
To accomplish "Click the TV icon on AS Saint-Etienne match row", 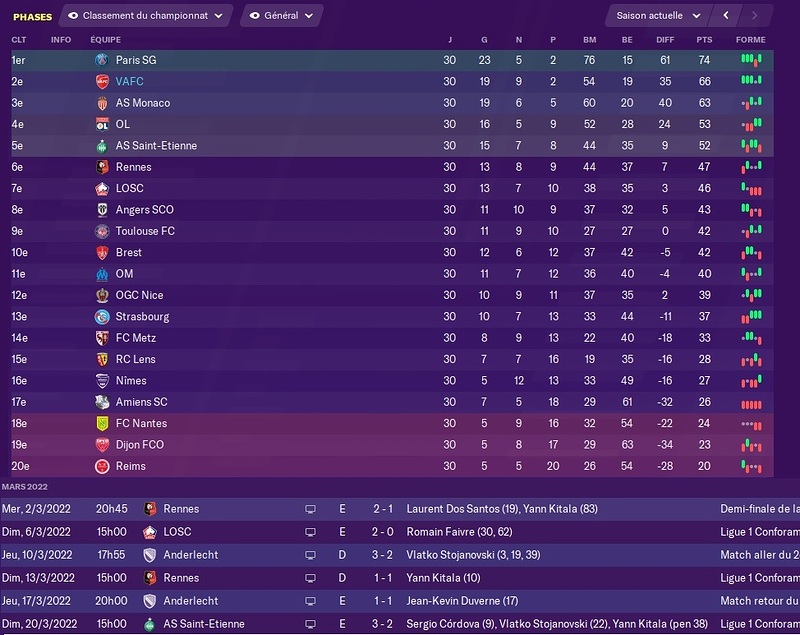I will tap(310, 624).
